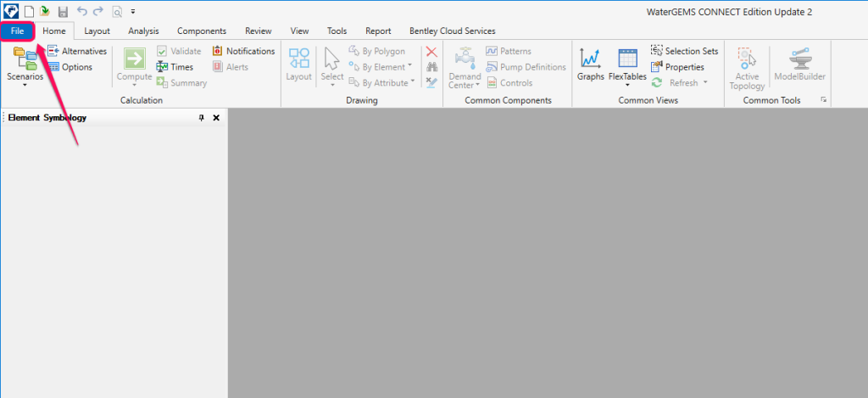Open Pump Definitions

[x=526, y=67]
